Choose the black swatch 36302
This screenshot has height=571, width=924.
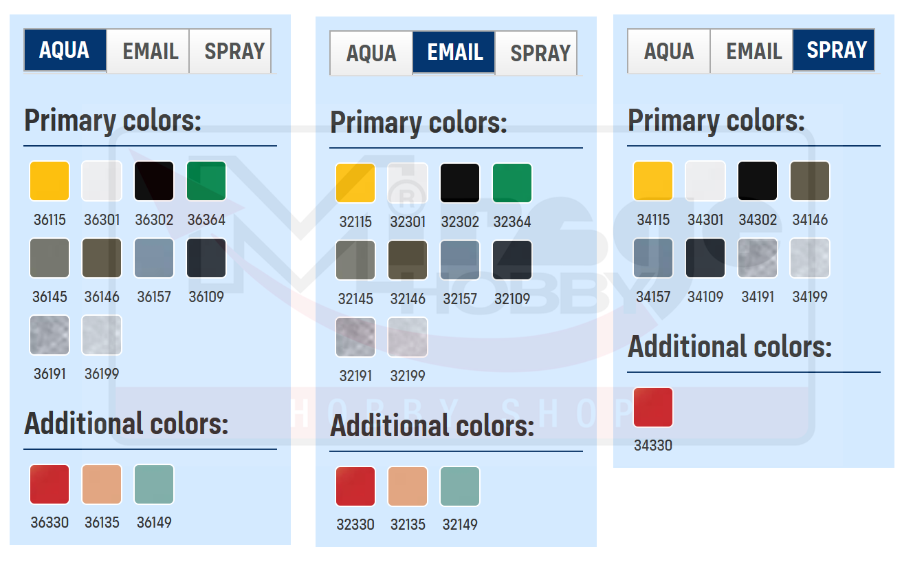click(x=154, y=181)
